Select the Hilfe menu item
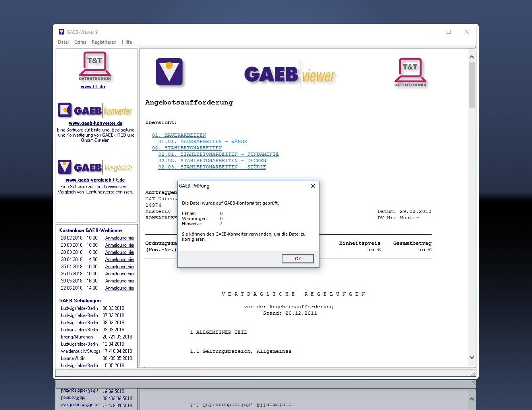This screenshot has width=532, height=410. 127,42
